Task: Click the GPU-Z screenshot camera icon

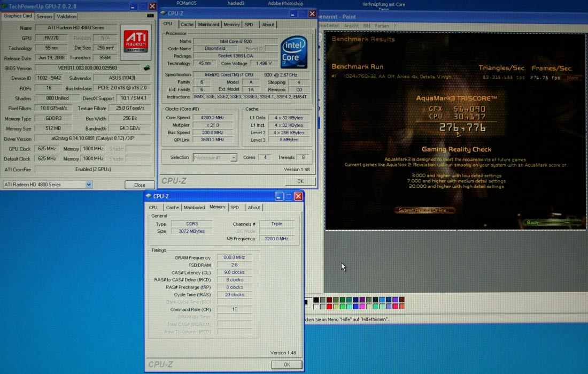Action: click(x=150, y=16)
